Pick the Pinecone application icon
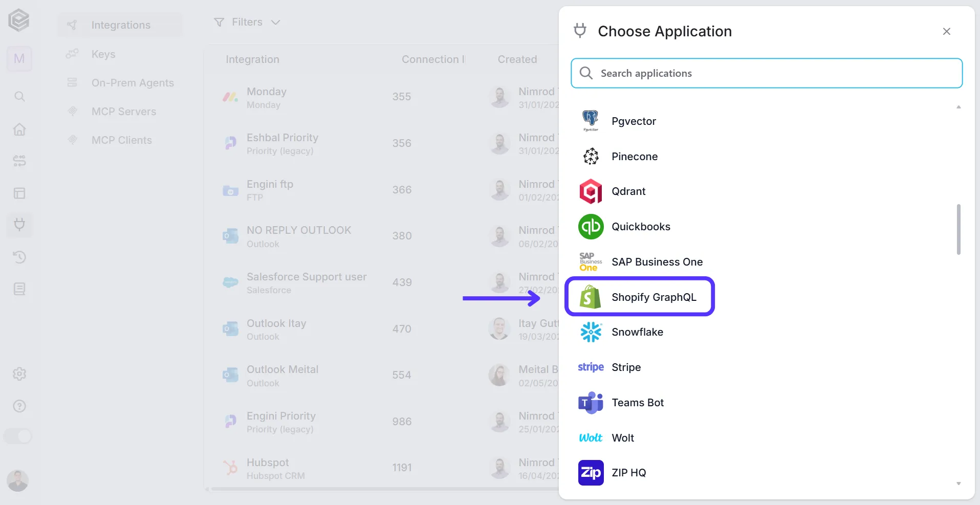This screenshot has width=980, height=505. (x=591, y=156)
